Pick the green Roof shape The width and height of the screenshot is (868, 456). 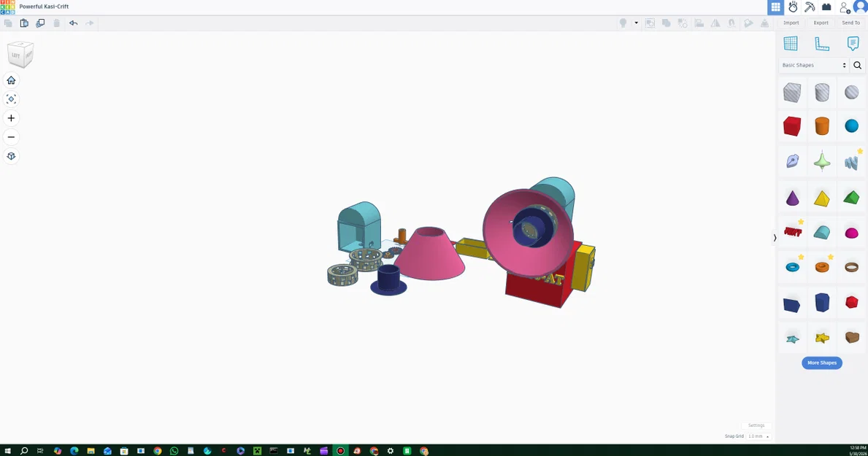[851, 197]
